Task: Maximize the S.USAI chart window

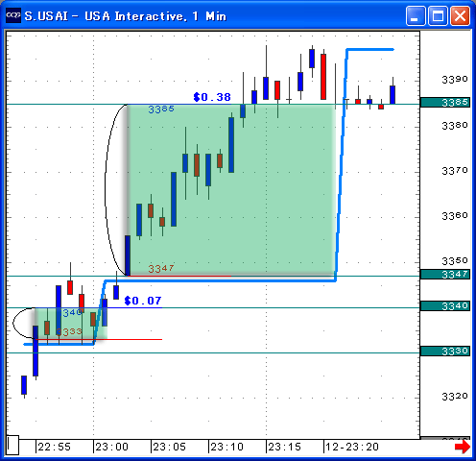Action: [x=438, y=15]
